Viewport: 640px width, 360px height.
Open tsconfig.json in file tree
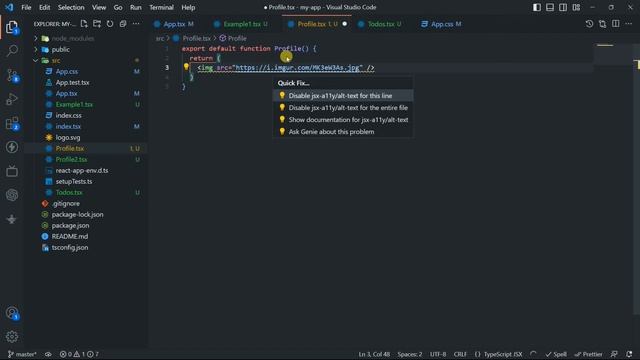(x=69, y=247)
